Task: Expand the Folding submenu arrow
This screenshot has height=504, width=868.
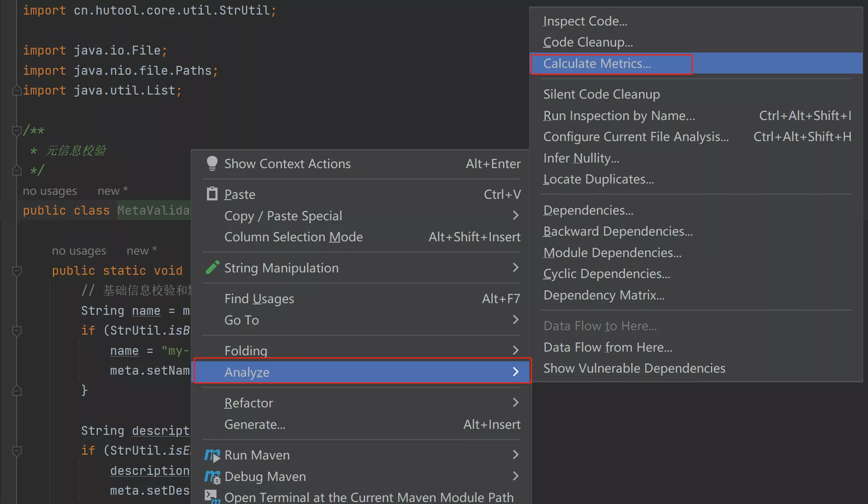Action: tap(515, 350)
